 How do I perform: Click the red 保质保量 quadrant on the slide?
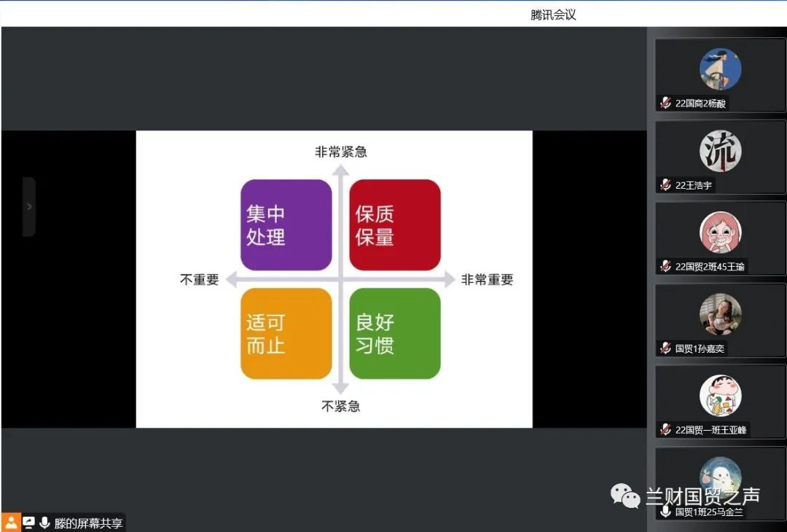[x=395, y=225]
